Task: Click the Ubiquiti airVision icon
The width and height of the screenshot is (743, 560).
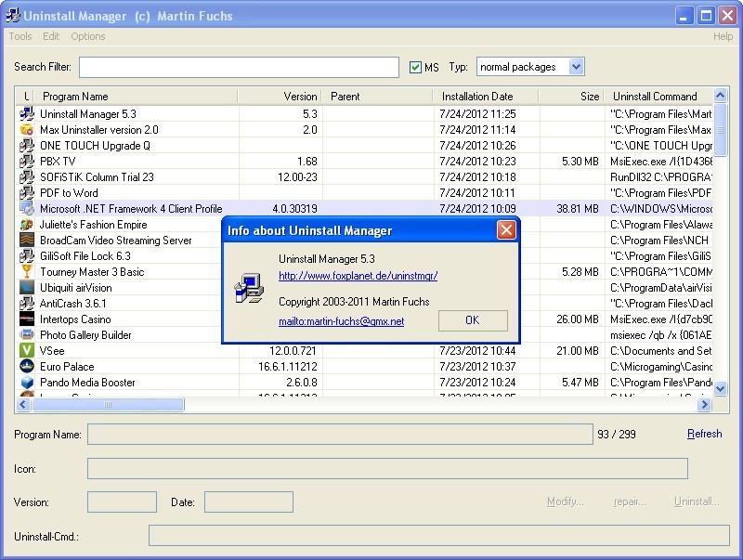Action: pyautogui.click(x=27, y=288)
